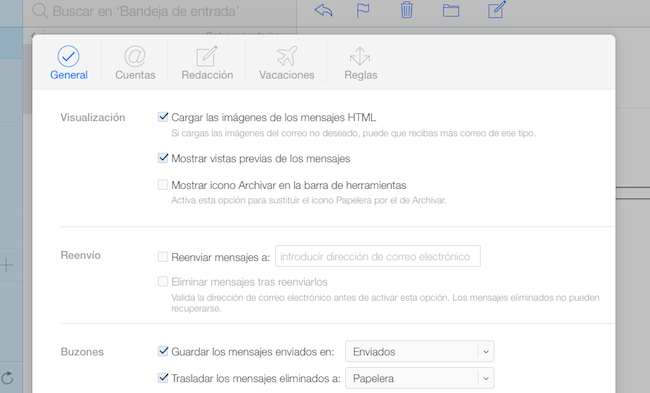Toggle Guardar los mensajes enviados checkbox
Viewport: 650px width, 393px height.
163,351
